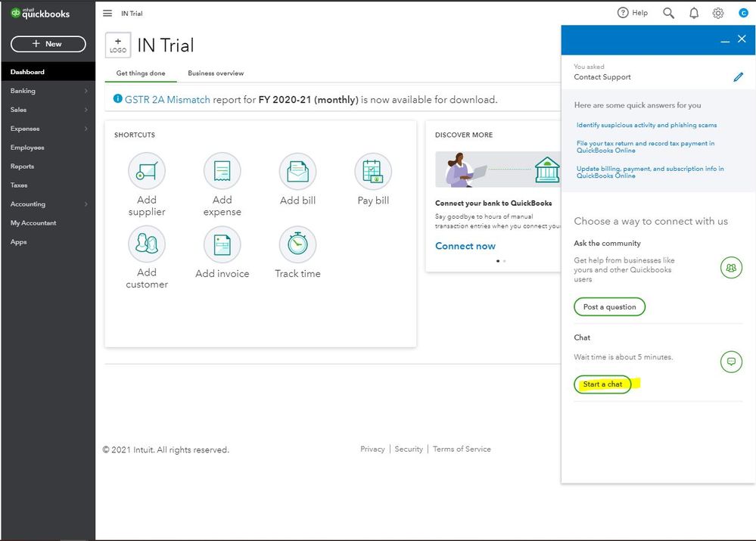Viewport: 756px width, 541px height.
Task: Open File your tax return link
Action: [x=646, y=147]
